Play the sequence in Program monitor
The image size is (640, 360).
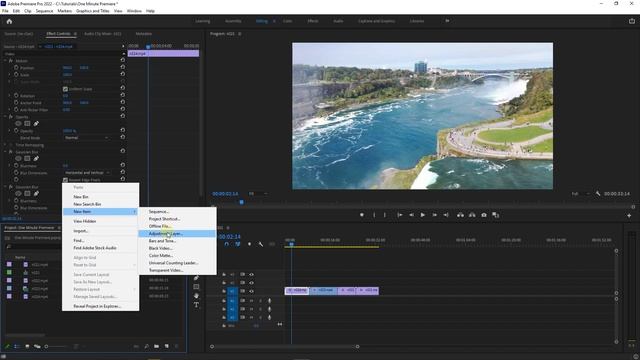click(423, 215)
